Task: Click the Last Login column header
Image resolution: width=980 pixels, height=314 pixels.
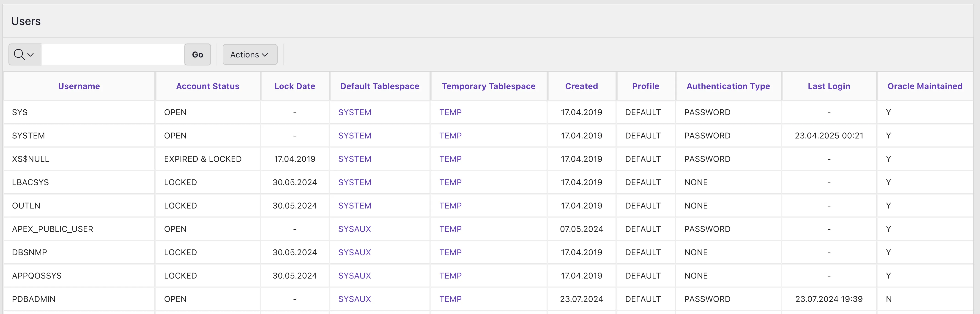Action: pyautogui.click(x=829, y=86)
